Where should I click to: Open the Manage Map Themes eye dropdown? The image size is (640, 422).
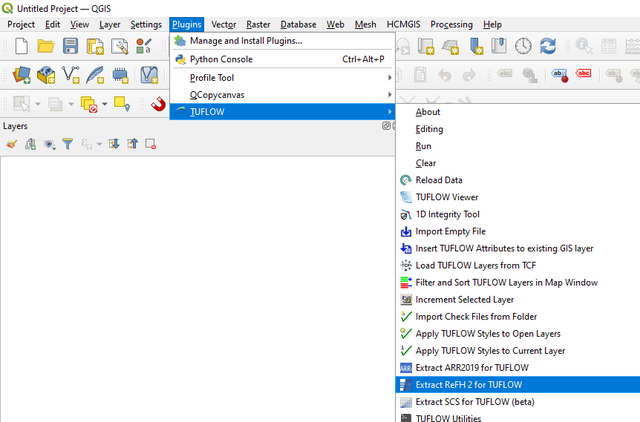48,144
